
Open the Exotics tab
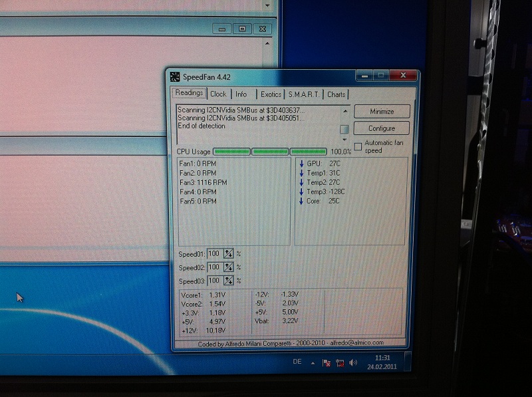(271, 94)
